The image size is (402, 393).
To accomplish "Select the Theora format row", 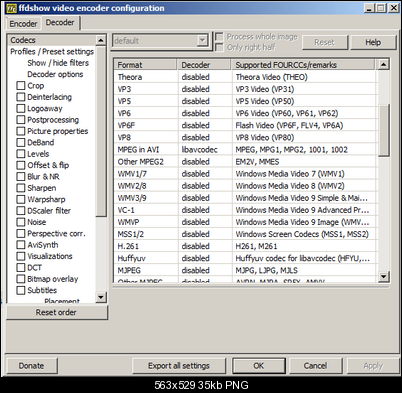I will click(245, 77).
